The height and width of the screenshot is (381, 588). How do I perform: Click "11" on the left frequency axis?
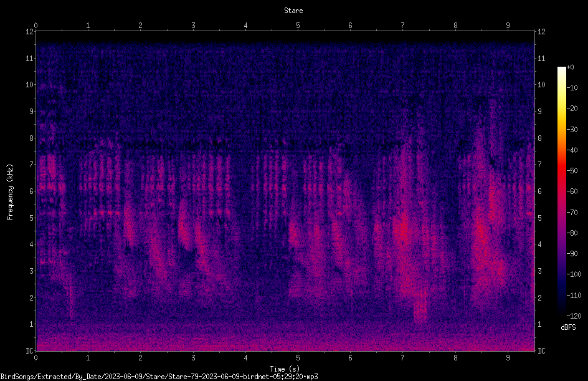pos(29,58)
